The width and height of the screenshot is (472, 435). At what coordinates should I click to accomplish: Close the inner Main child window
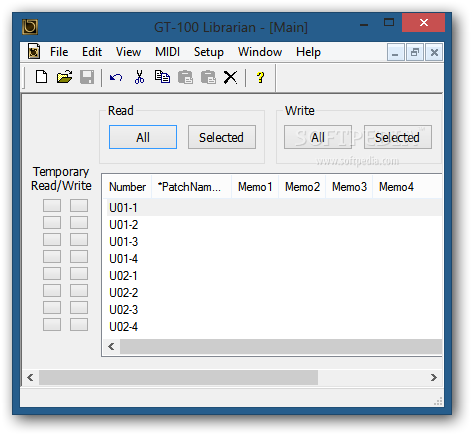point(434,52)
